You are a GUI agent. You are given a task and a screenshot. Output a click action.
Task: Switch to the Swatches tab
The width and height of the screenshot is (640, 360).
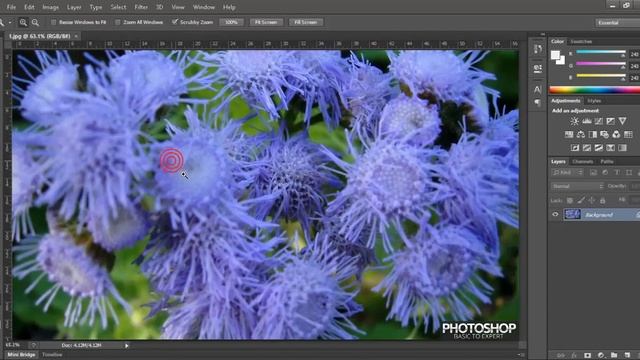click(x=581, y=42)
